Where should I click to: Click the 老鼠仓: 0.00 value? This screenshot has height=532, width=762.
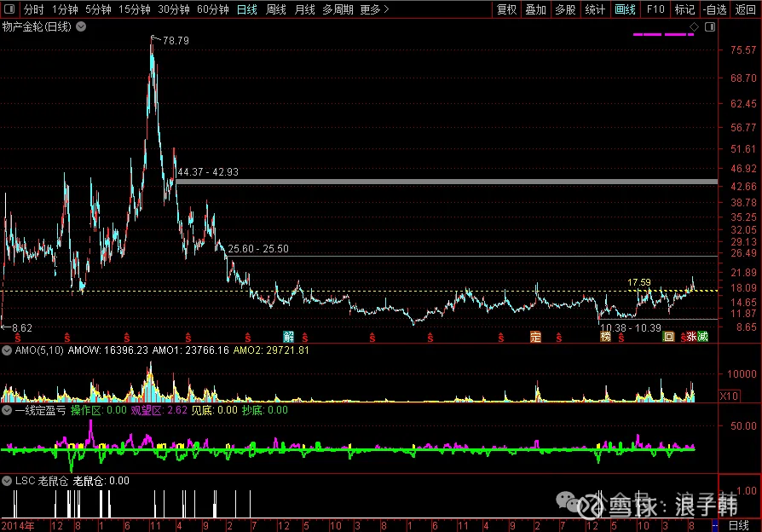point(101,481)
